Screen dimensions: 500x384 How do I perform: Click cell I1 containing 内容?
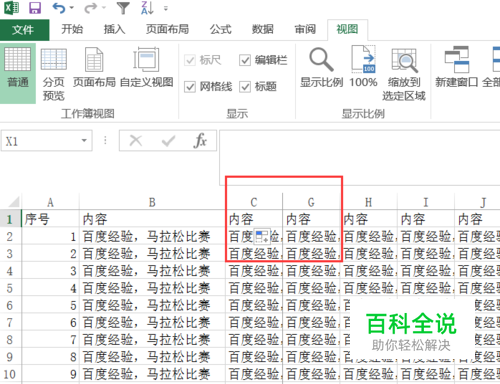[426, 219]
